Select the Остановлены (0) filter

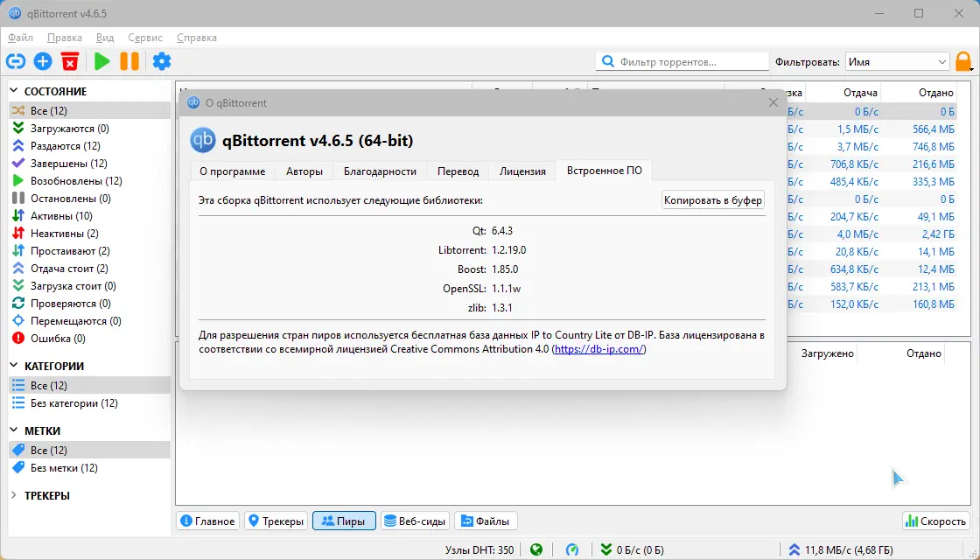tap(71, 198)
